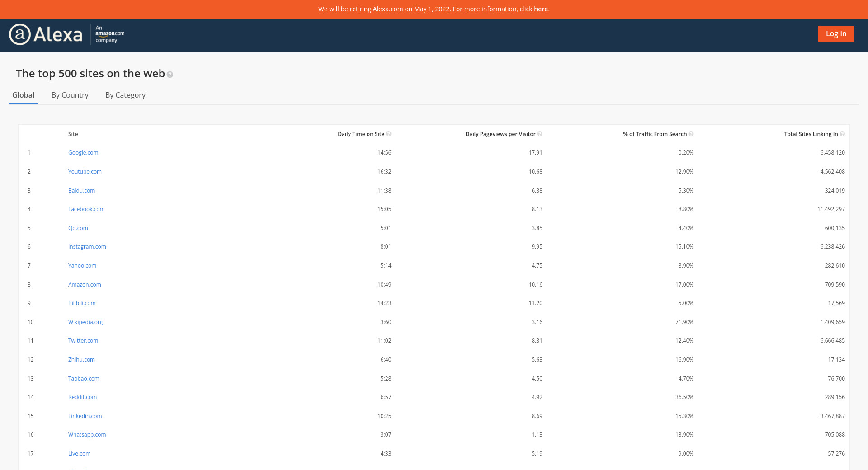Click help icon next to Daily Pageviews per Visitor
Image resolution: width=868 pixels, height=470 pixels.
click(540, 134)
